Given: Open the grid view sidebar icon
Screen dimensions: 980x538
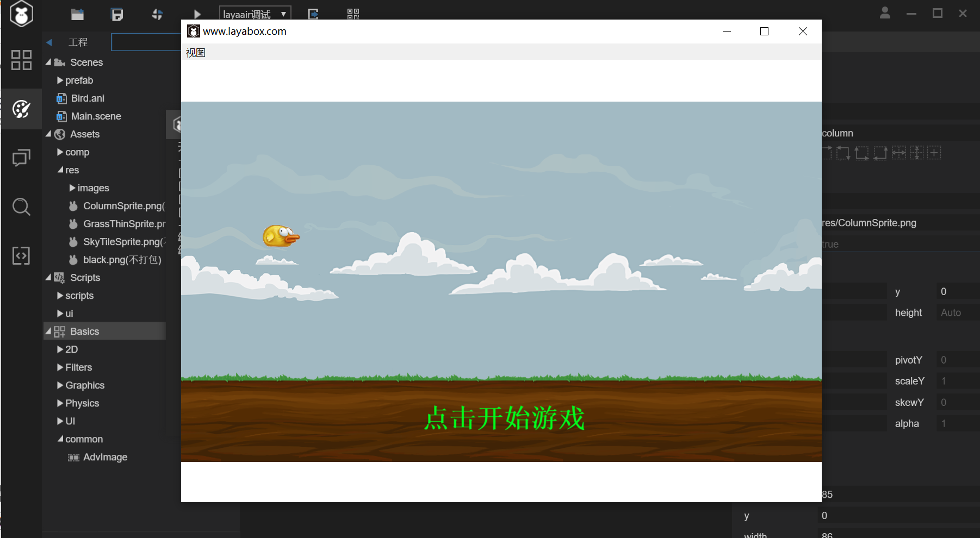Looking at the screenshot, I should point(21,60).
